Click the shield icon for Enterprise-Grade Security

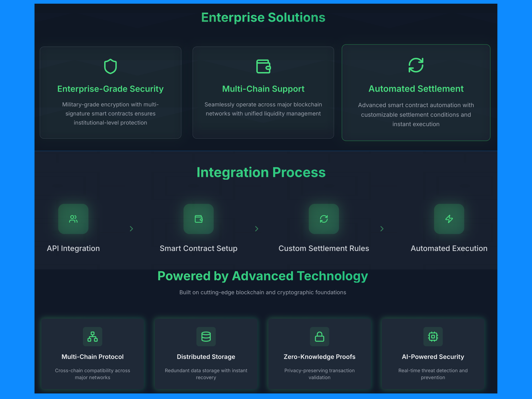click(110, 66)
